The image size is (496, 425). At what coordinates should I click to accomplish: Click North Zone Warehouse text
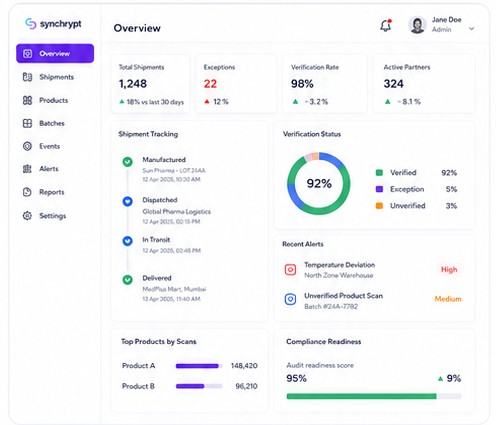pos(339,275)
